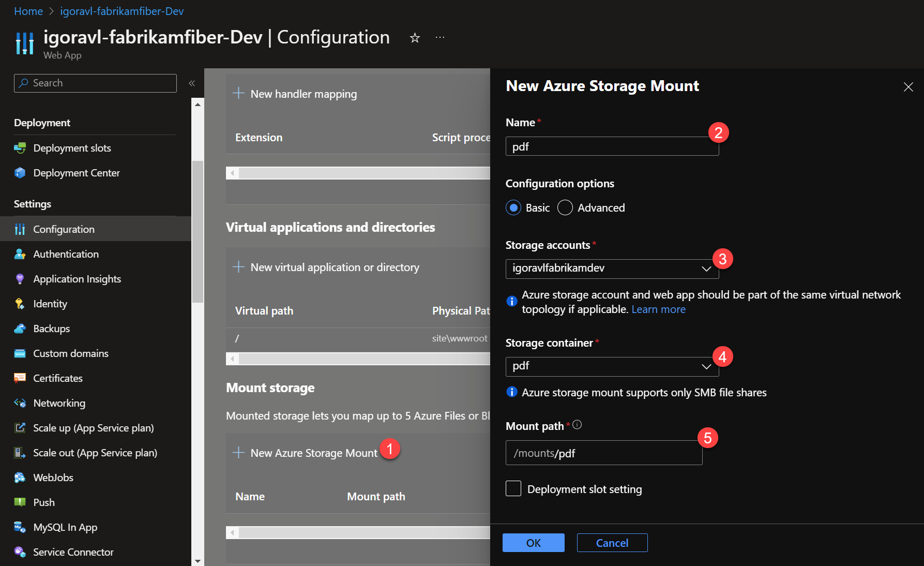Click the Application Insights lightbulb icon
The image size is (924, 566).
(x=20, y=279)
